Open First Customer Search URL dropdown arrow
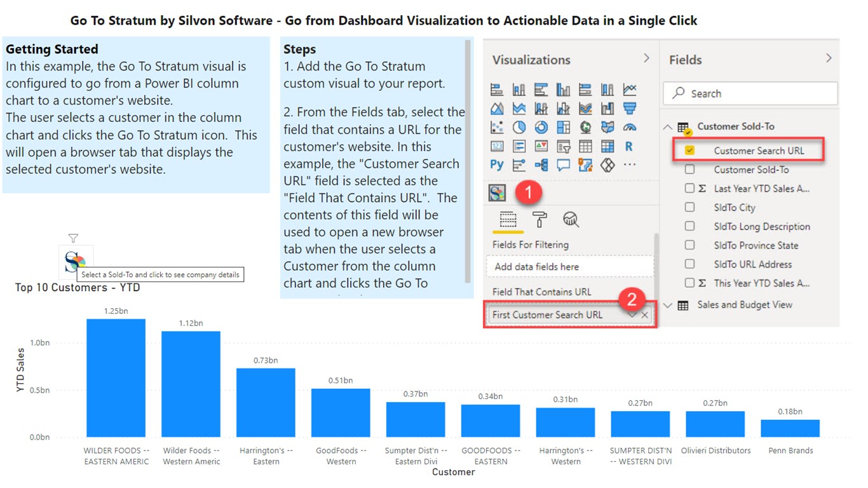This screenshot has height=488, width=868. [632, 315]
